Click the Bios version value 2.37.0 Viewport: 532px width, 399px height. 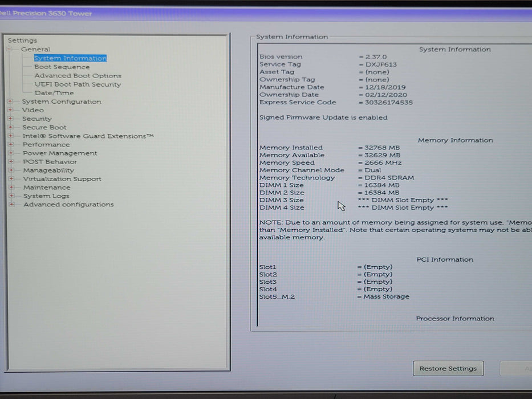(376, 57)
